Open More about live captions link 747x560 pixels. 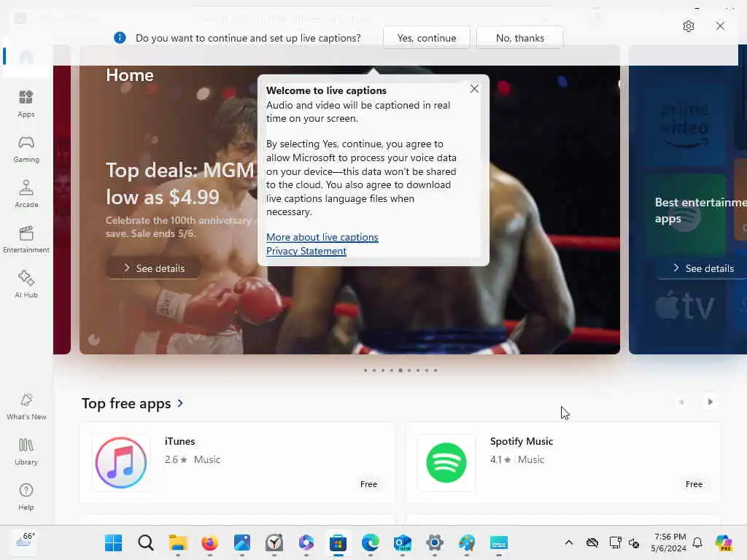pos(322,237)
